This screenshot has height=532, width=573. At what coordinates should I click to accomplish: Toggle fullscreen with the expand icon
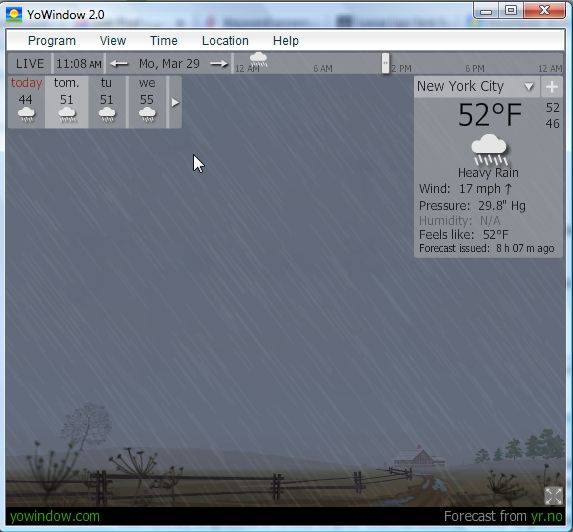(x=553, y=496)
